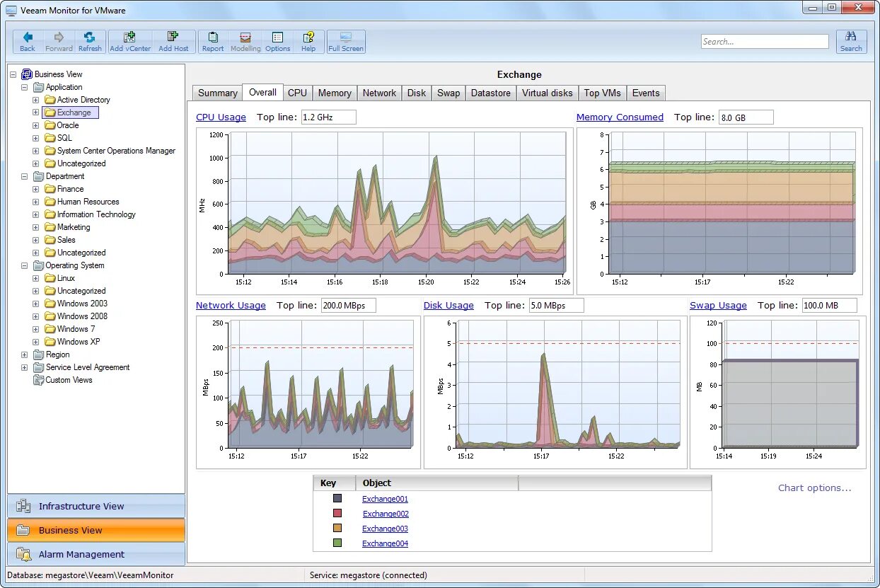
Task: Click the Forward navigation icon
Action: pos(59,38)
